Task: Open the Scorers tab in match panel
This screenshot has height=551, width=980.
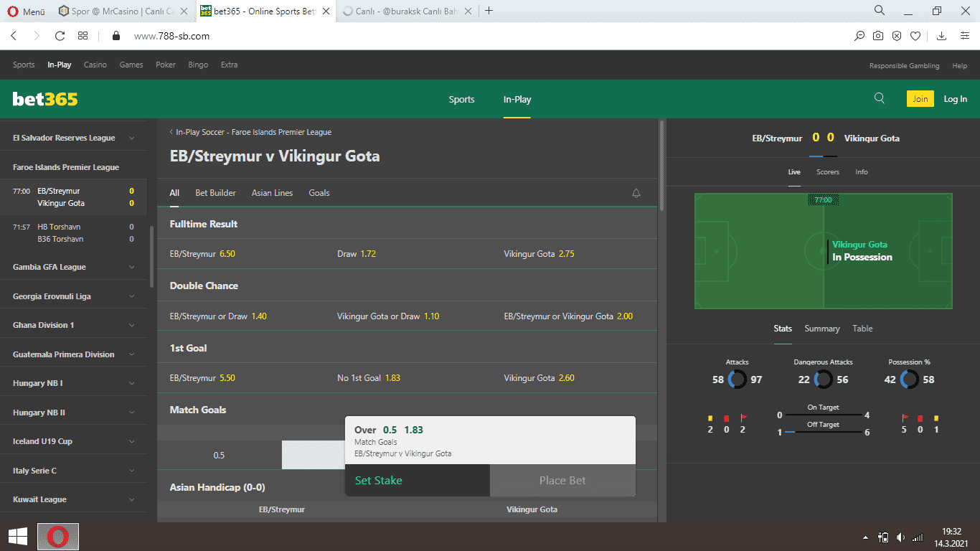Action: [x=827, y=172]
